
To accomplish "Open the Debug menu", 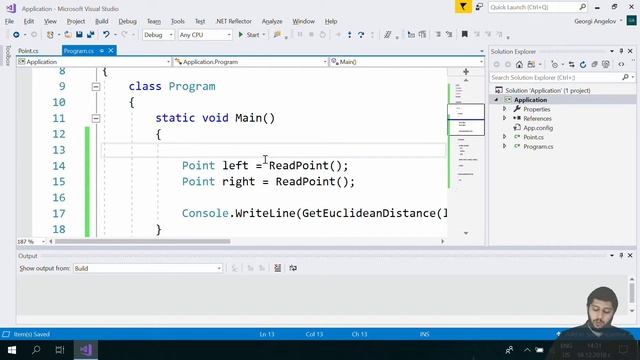I will coord(127,21).
